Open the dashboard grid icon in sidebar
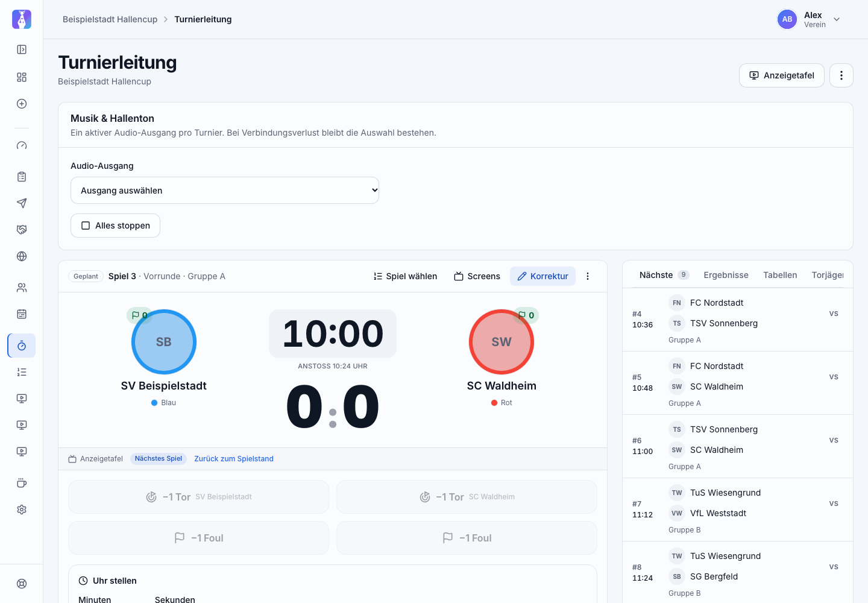The height and width of the screenshot is (603, 868). (x=22, y=77)
